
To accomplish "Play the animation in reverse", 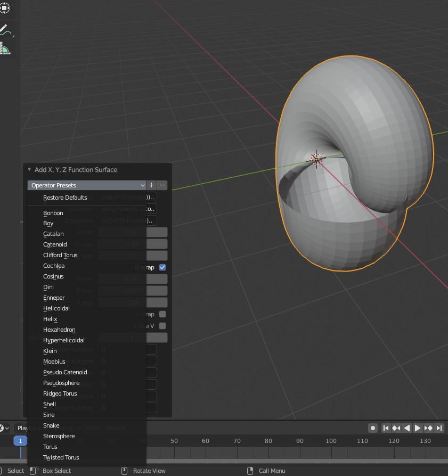I will click(407, 428).
